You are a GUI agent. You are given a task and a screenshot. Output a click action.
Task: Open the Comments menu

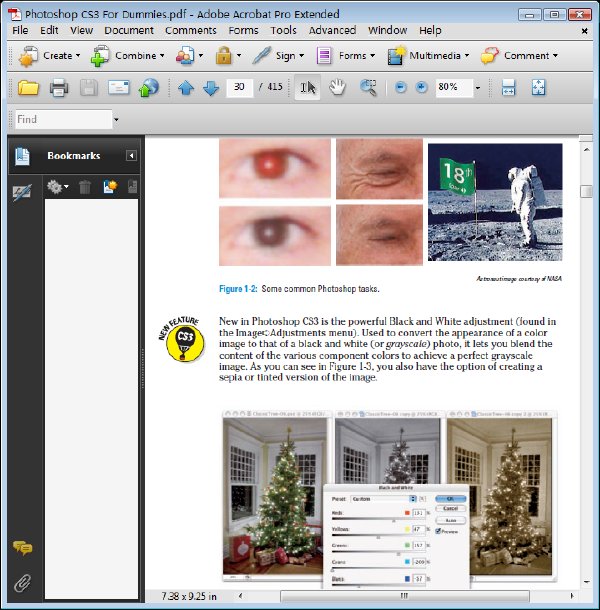[191, 30]
